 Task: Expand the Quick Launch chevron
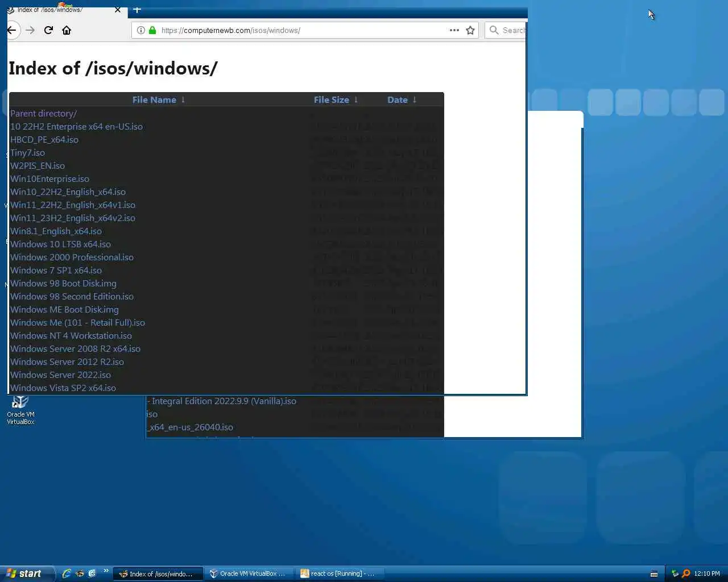106,571
